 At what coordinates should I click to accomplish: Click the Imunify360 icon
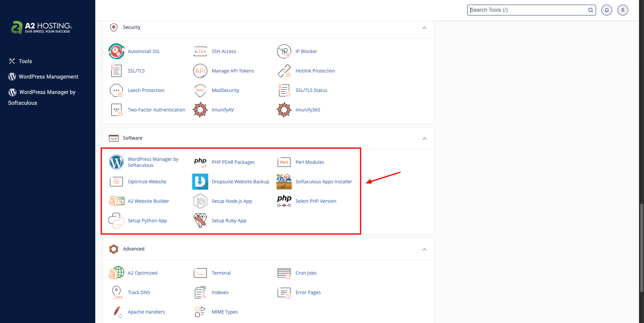click(284, 110)
